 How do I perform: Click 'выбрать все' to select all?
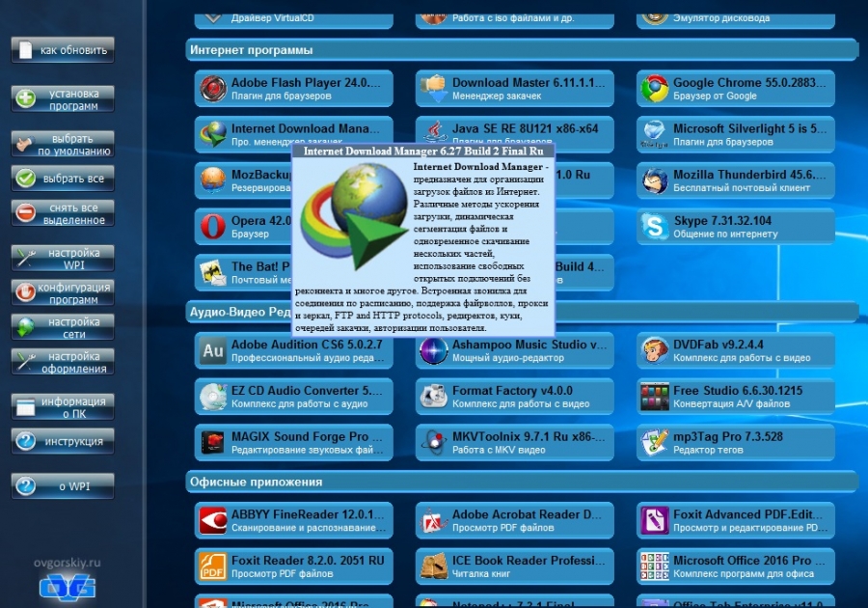click(x=63, y=179)
